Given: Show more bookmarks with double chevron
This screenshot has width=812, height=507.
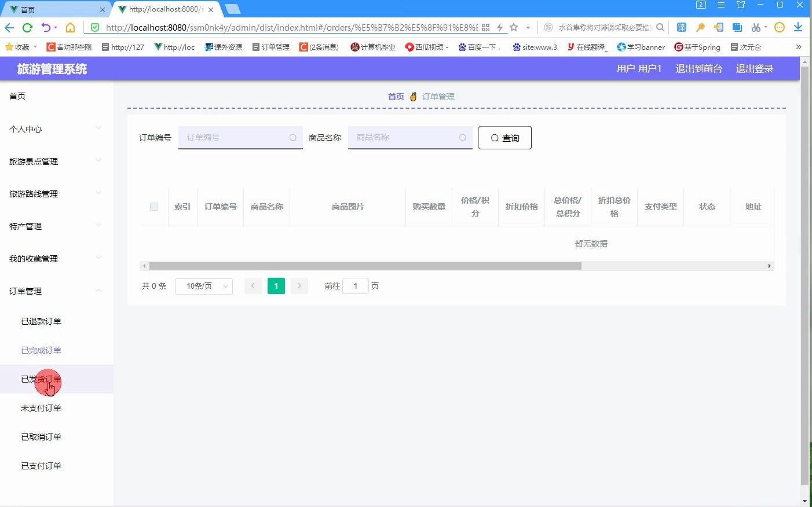Looking at the screenshot, I should coord(799,47).
